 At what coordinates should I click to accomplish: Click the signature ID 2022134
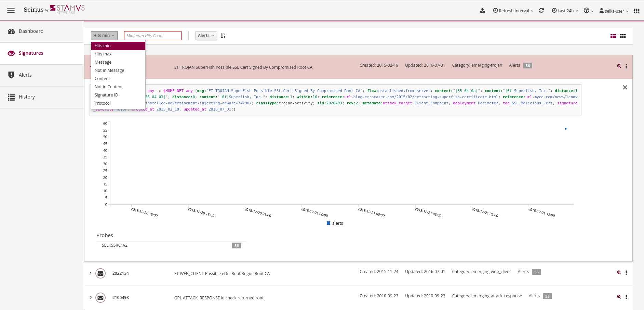click(x=121, y=273)
